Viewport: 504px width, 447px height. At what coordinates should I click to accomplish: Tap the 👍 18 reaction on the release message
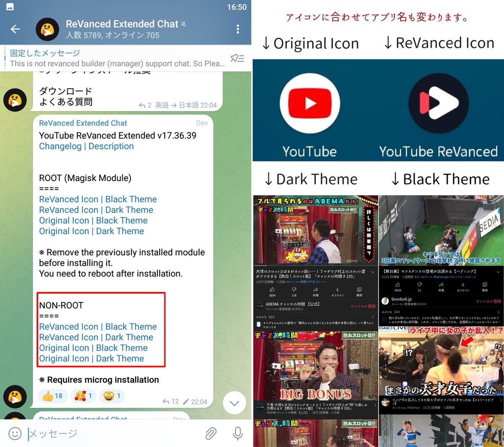pos(52,396)
